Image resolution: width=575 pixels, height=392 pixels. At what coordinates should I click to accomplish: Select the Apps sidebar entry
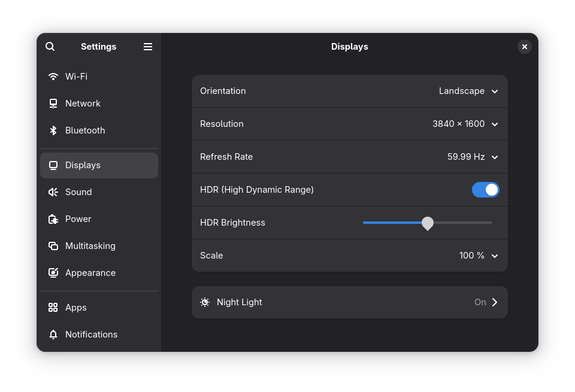point(75,307)
